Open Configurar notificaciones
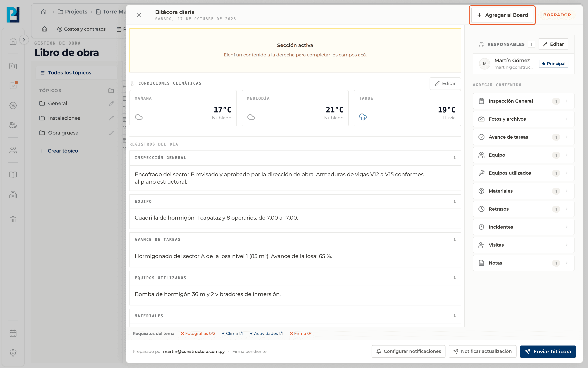Viewport: 588px width, 368px height. (408, 351)
